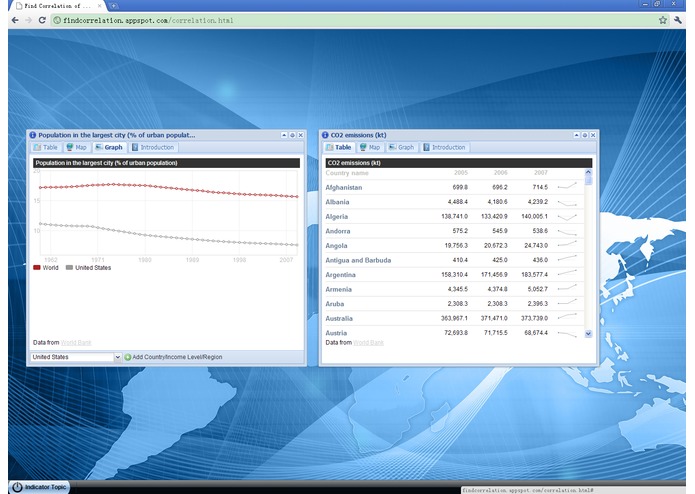This screenshot has width=695, height=494.
Task: Click value 138,741.0 for Algeria 2005
Action: click(x=454, y=217)
